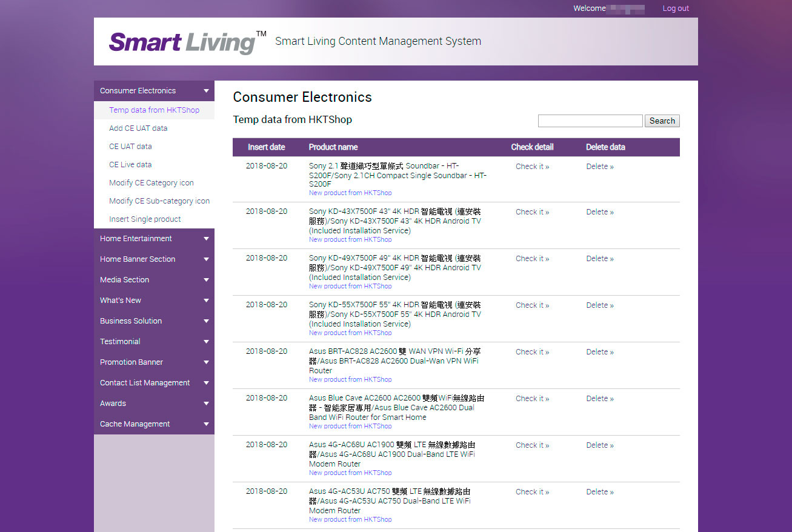Open CE UAT data page
The image size is (792, 532).
click(x=130, y=147)
